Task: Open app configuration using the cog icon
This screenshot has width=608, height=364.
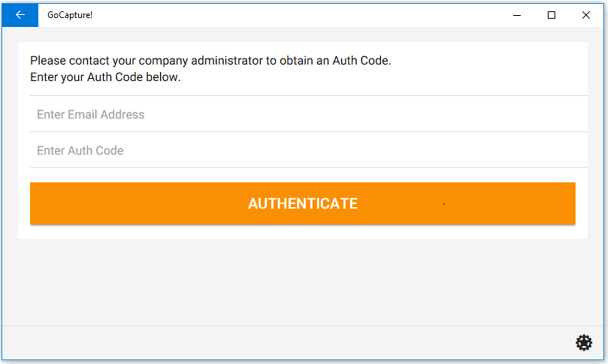Action: (x=583, y=343)
